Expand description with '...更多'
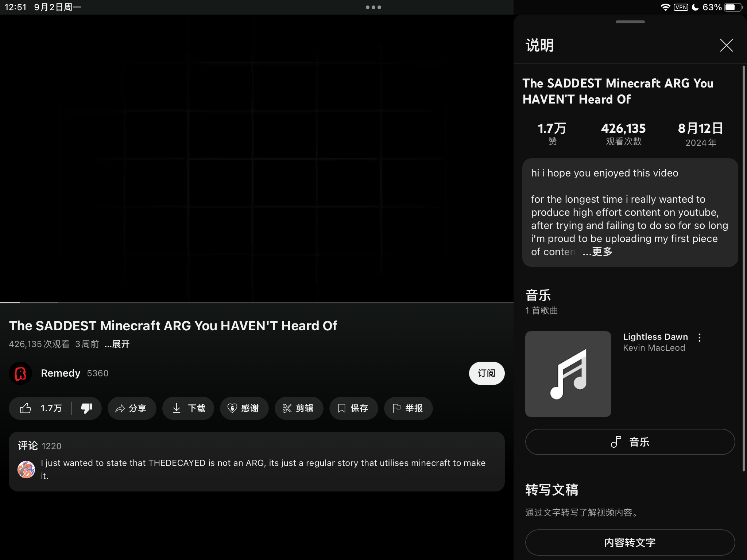The width and height of the screenshot is (747, 560). (597, 252)
